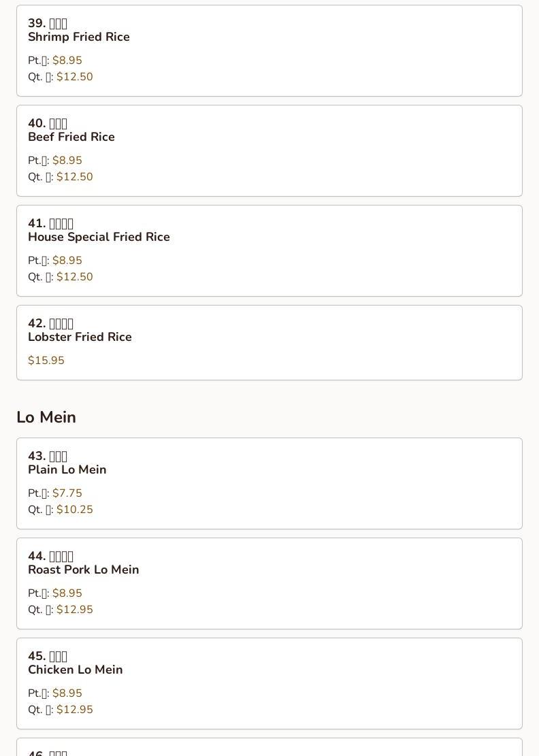
Task: Pick Plain Lo Mein pint price $7.75
Action: tap(67, 493)
